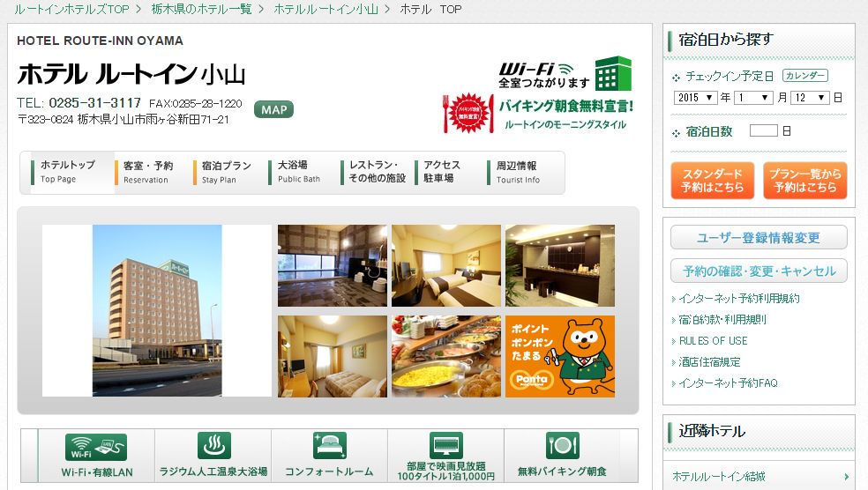This screenshot has height=490, width=868.
Task: Click the Comfort Room bed icon
Action: click(329, 445)
